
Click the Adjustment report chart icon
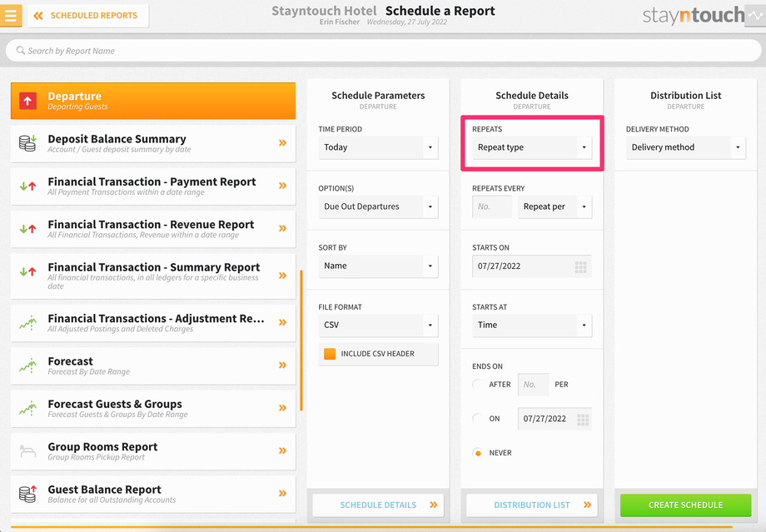27,322
